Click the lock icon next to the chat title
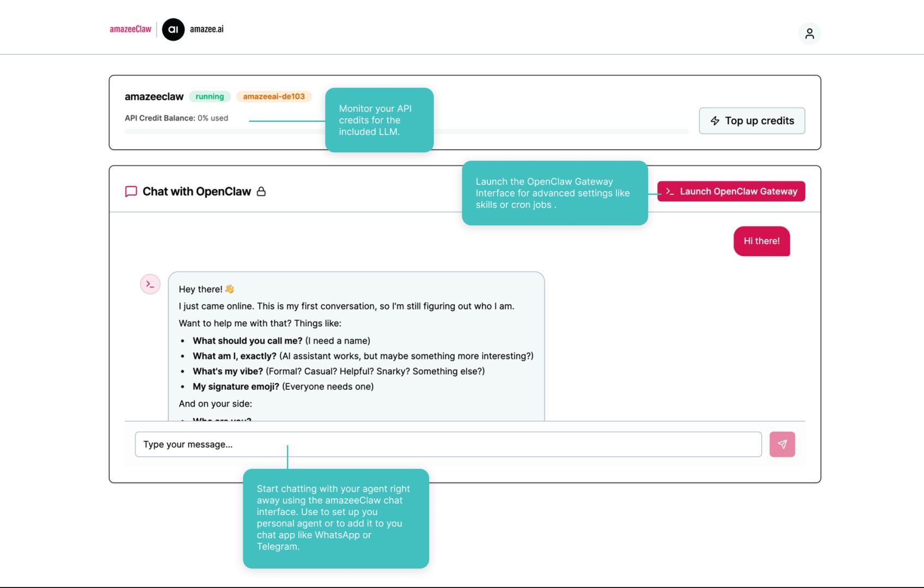Screen dimensions: 924x588 point(262,191)
